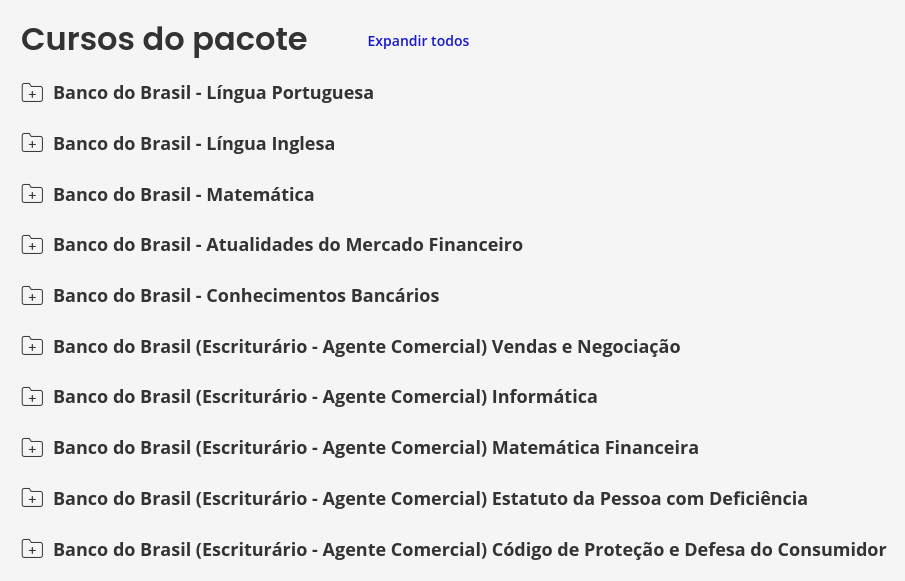Open 'Código de Proteção e Defesa do Consumidor' title
The width and height of the screenshot is (905, 581).
[x=689, y=549]
